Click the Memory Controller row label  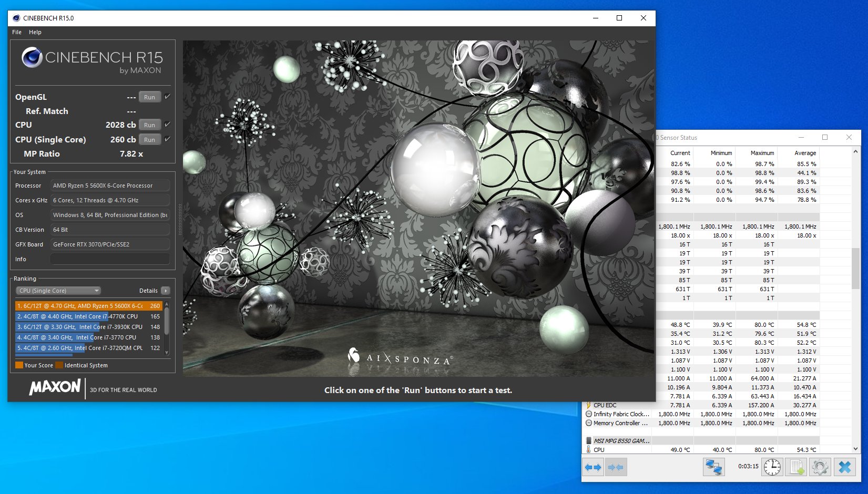click(620, 423)
